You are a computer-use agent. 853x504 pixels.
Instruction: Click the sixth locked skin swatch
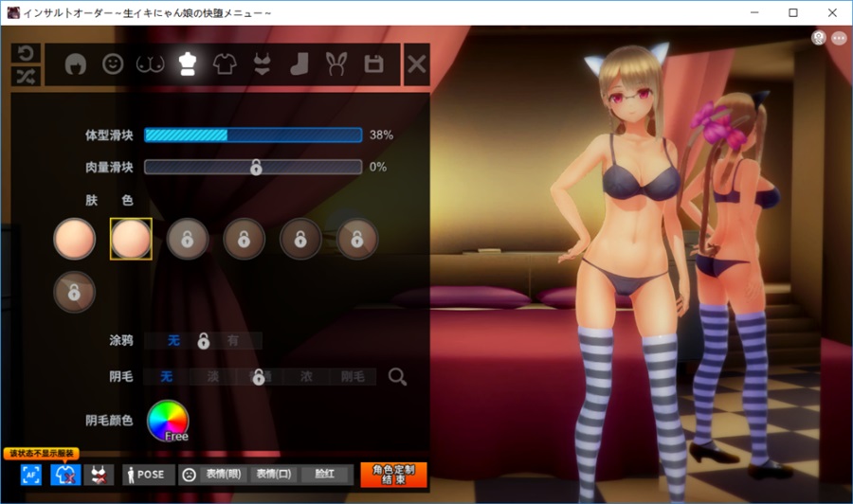pyautogui.click(x=357, y=239)
